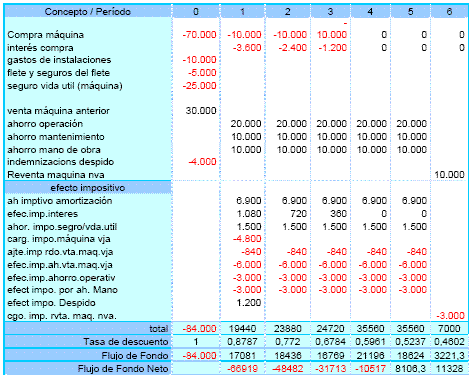Click the Flujo de Fondo value 17081

(242, 356)
